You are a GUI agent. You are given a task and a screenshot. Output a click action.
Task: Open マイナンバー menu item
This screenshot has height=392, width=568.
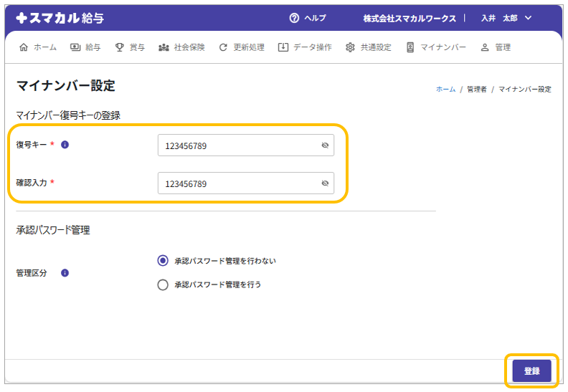436,47
